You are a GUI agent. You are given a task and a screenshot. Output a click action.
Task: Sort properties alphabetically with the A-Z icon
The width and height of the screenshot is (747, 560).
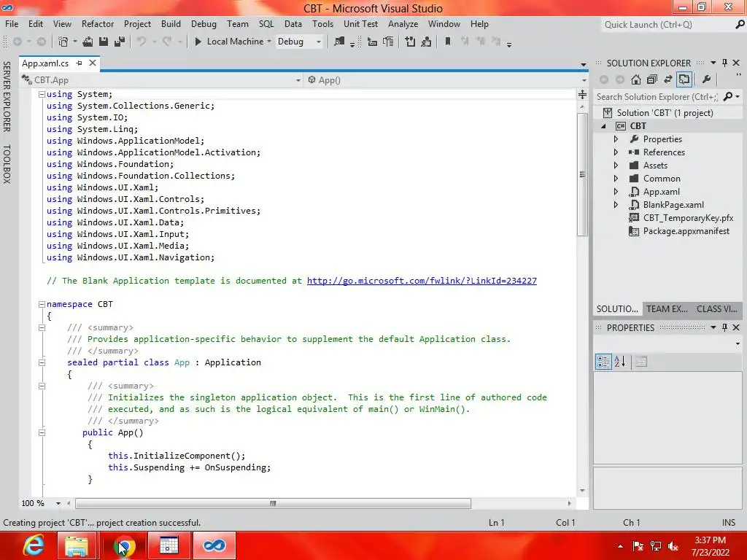620,362
